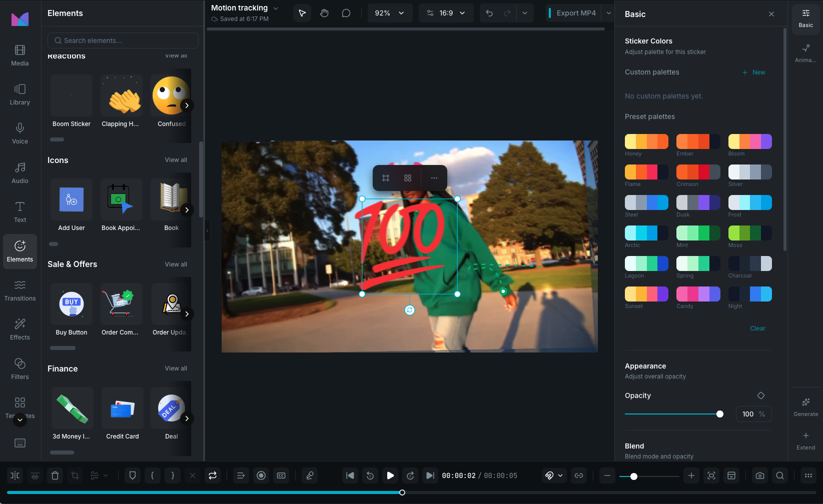Apply the Crimson preset palette
The width and height of the screenshot is (823, 504).
[698, 172]
